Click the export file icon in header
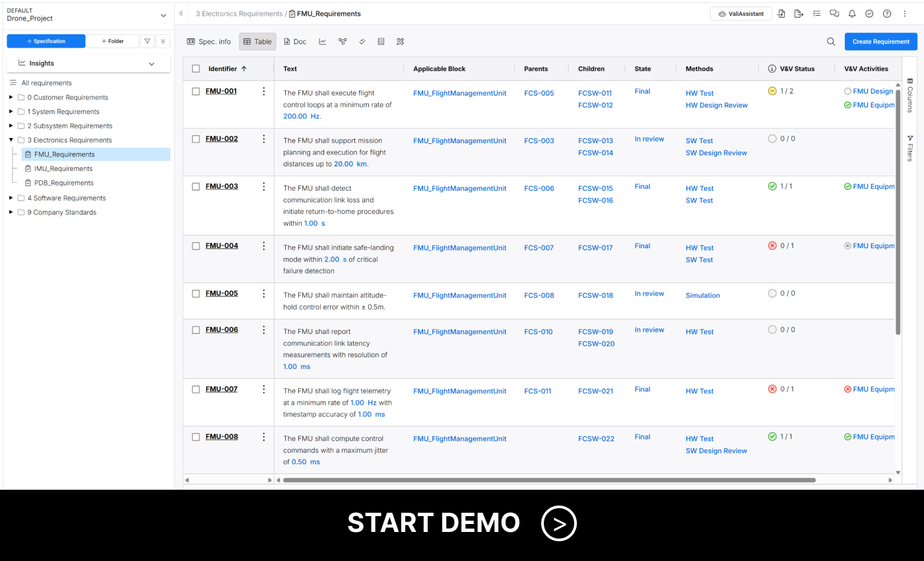Viewport: 924px width, 561px height. [x=799, y=14]
